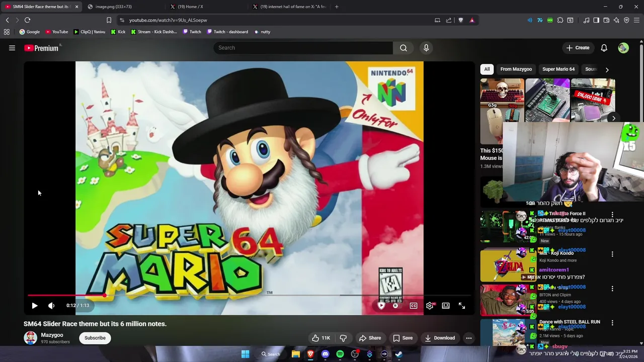Image resolution: width=644 pixels, height=362 pixels.
Task: Open the ClipQ | Yanivu bookmark
Action: [90, 32]
